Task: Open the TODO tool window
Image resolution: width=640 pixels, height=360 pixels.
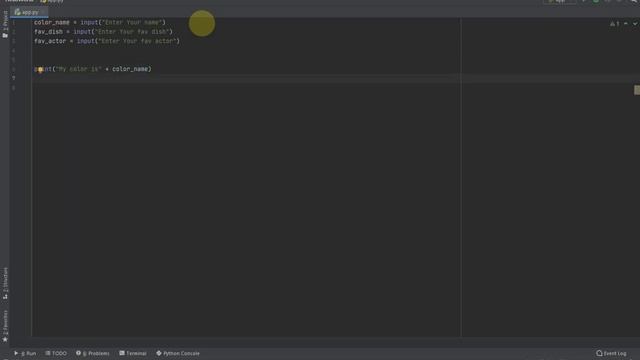Action: pos(56,353)
